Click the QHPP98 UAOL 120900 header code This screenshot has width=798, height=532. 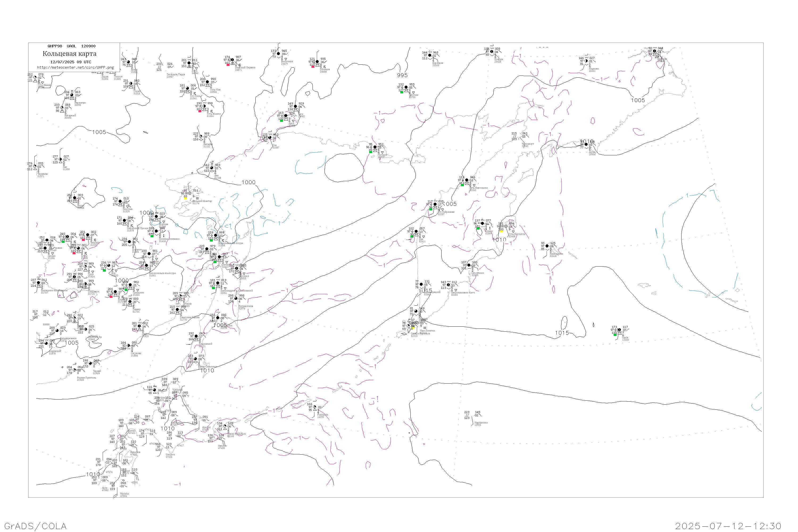[72, 46]
